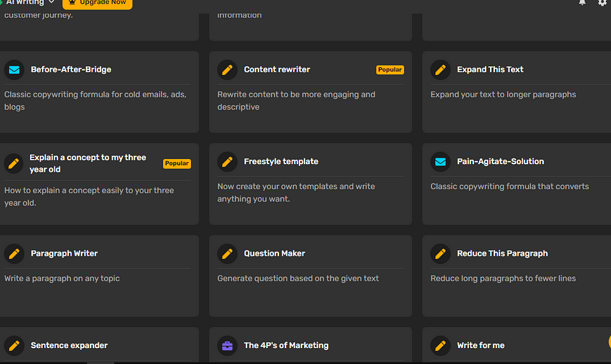This screenshot has width=611, height=364.
Task: Click the Popular badge on Explain a concept card
Action: 176,164
